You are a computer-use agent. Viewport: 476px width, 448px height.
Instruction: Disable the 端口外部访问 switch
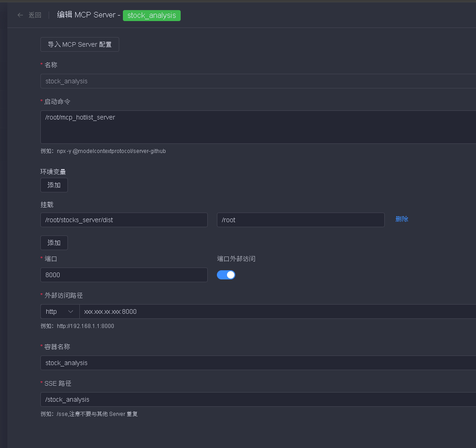pos(226,275)
